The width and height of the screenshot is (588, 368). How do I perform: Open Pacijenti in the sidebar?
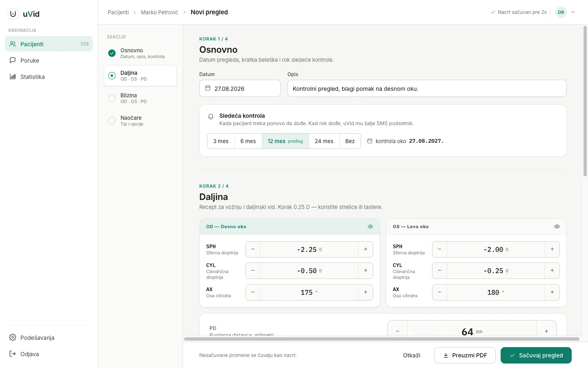[x=49, y=44]
